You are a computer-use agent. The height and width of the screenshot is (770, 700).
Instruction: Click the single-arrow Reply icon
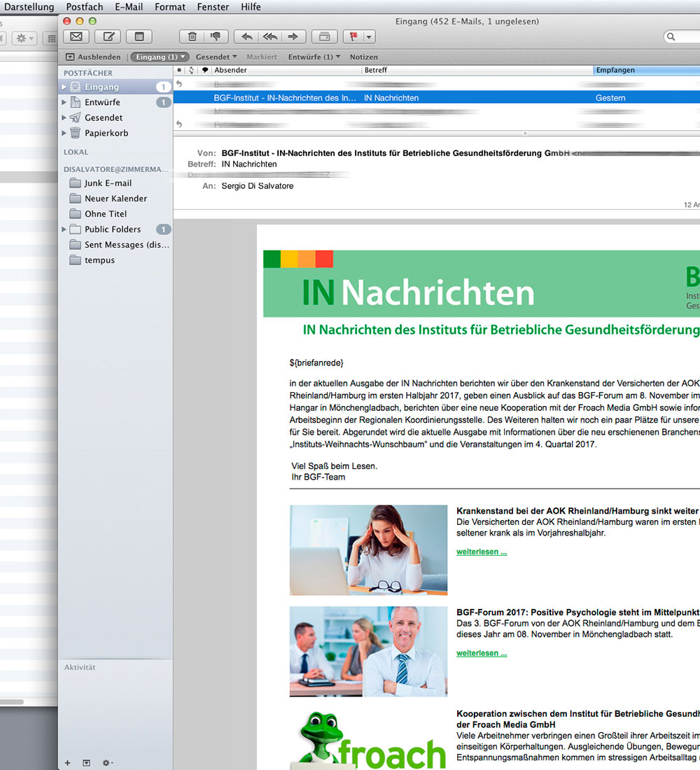pyautogui.click(x=246, y=36)
